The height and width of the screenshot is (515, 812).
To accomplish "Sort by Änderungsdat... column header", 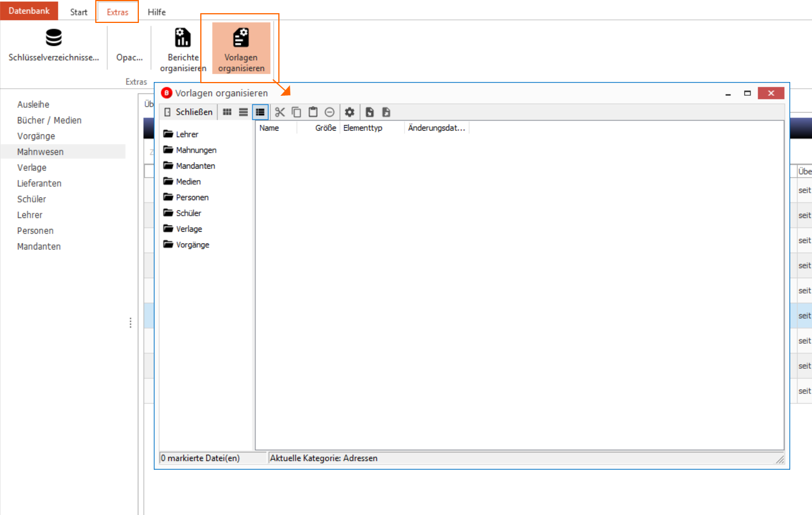I will [436, 128].
